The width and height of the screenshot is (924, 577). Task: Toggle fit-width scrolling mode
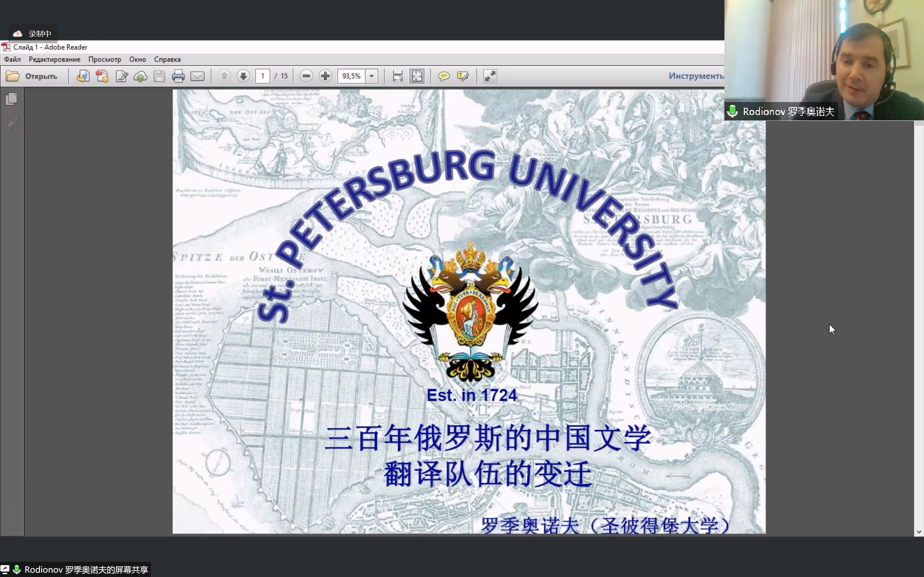[x=397, y=76]
